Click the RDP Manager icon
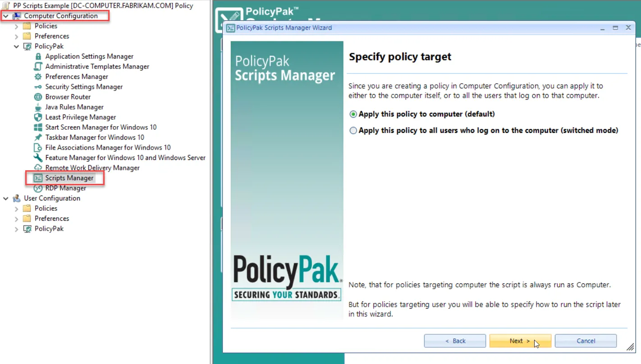 pos(38,188)
